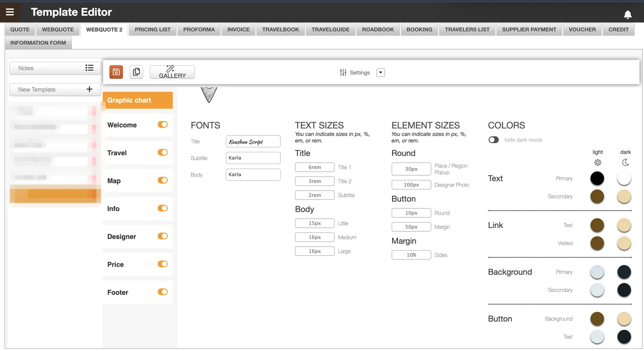Toggle the Info section switch
Screen dimensions: 644x351
coord(163,208)
